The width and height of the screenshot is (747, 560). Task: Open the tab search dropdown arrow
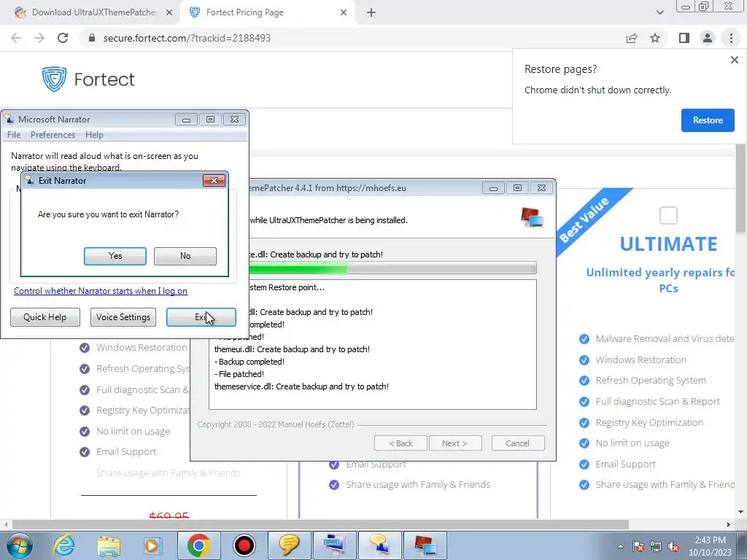pos(659,12)
